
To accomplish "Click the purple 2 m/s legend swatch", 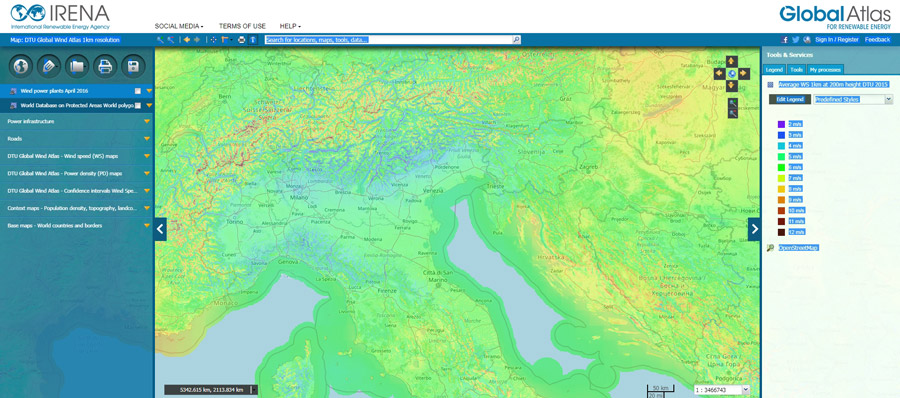I will pos(781,124).
